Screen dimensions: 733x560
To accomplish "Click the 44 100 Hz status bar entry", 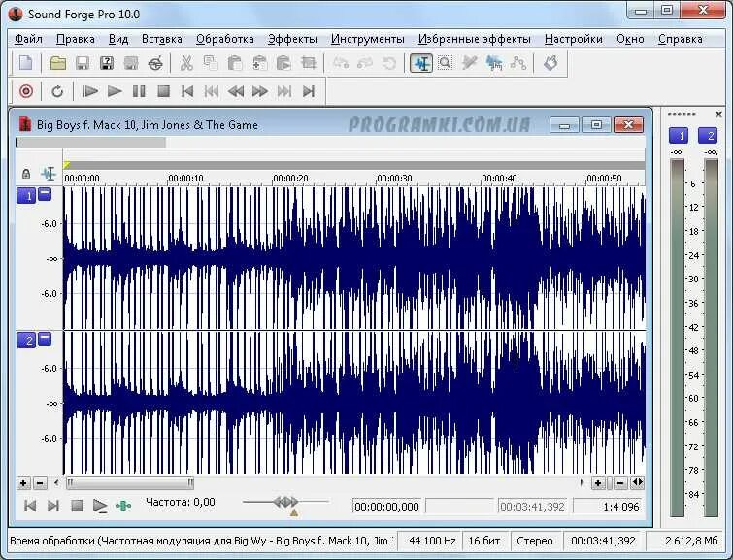I will click(432, 541).
